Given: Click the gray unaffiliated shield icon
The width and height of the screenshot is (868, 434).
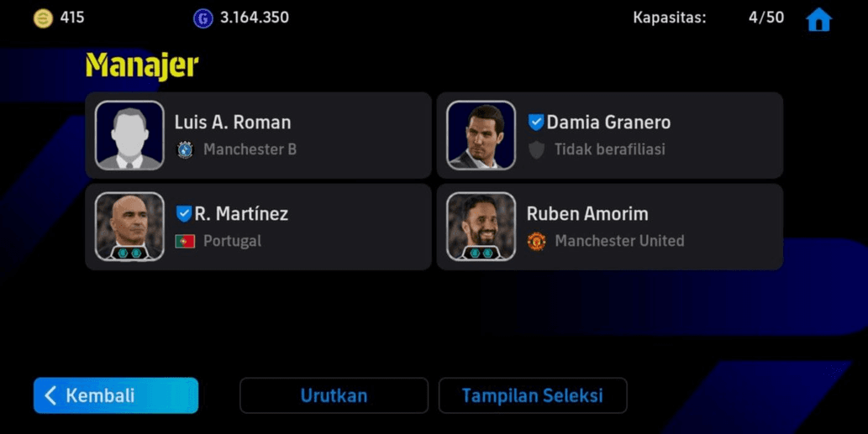Looking at the screenshot, I should pyautogui.click(x=536, y=149).
